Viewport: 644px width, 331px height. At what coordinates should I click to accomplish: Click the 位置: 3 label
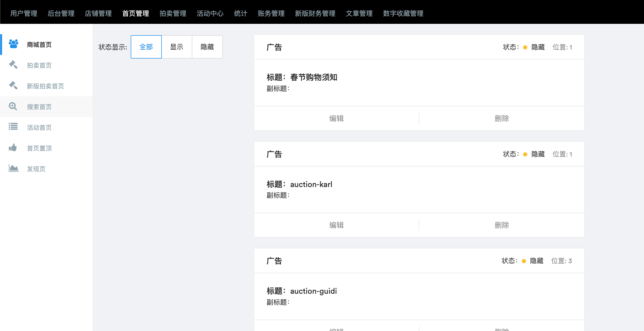pos(561,261)
